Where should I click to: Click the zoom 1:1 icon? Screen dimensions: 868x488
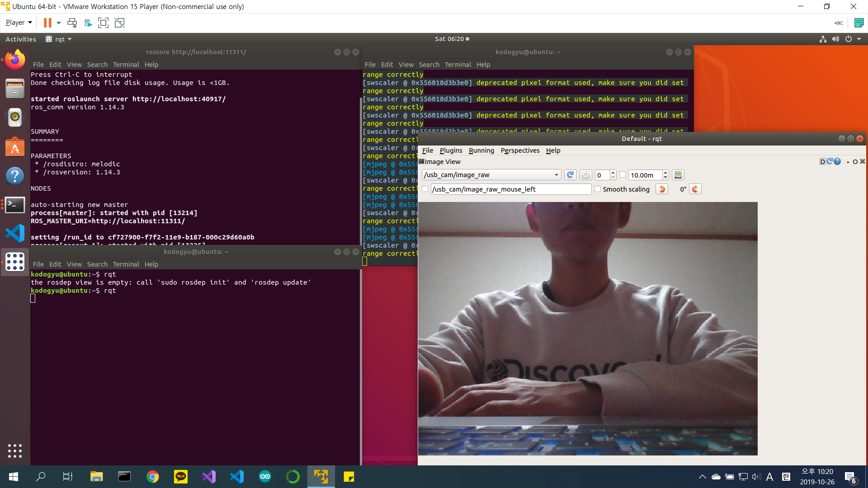tap(585, 175)
